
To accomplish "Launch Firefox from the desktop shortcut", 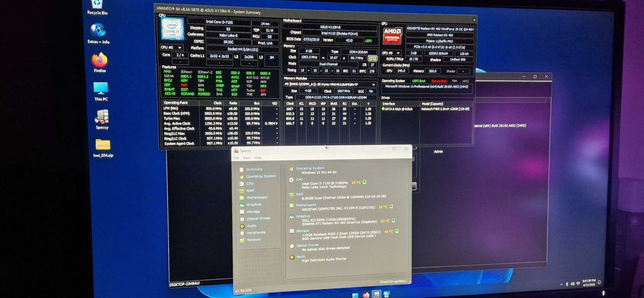I will (x=99, y=63).
